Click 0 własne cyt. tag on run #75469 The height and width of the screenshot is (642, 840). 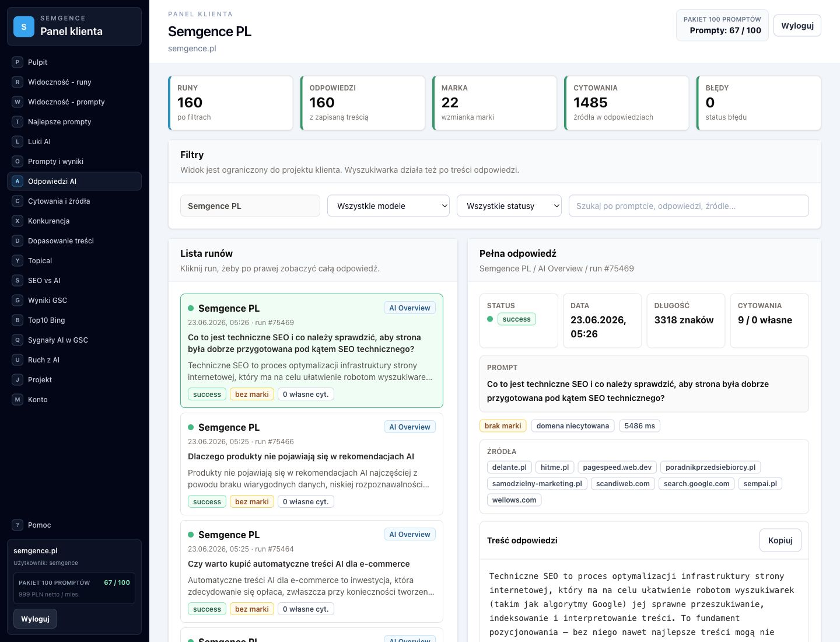coord(306,395)
